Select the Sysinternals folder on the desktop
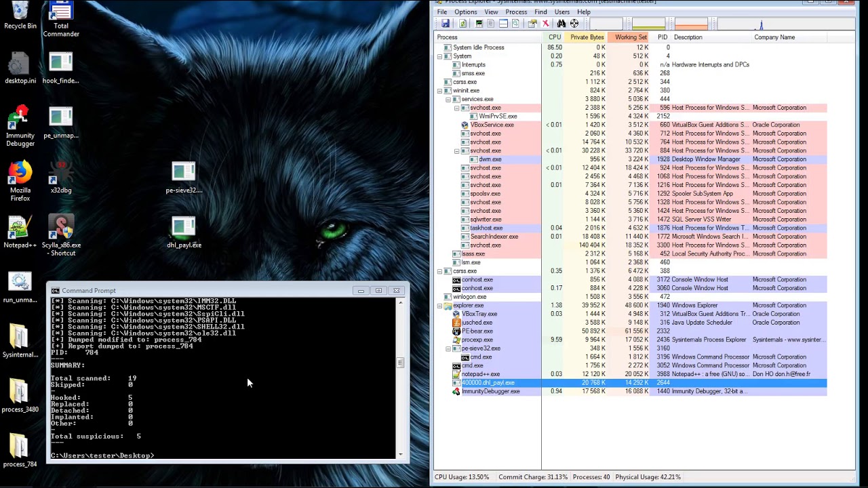The height and width of the screenshot is (488, 868). coord(20,341)
